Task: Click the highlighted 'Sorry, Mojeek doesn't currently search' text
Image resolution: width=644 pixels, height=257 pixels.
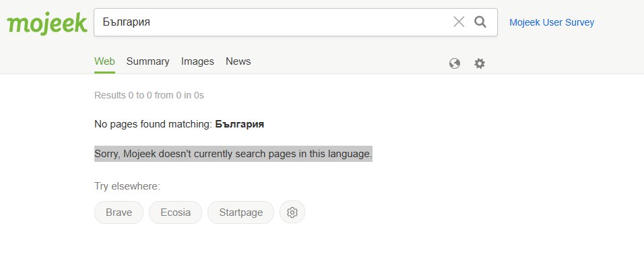Action: tap(233, 154)
